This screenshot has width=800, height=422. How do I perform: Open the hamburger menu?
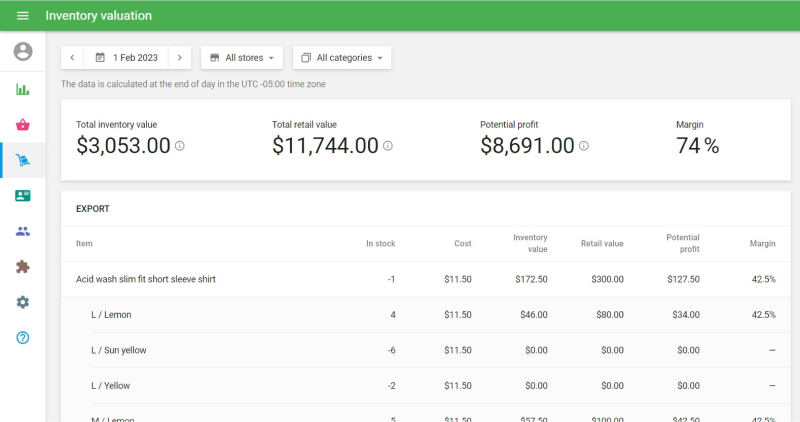(x=23, y=16)
